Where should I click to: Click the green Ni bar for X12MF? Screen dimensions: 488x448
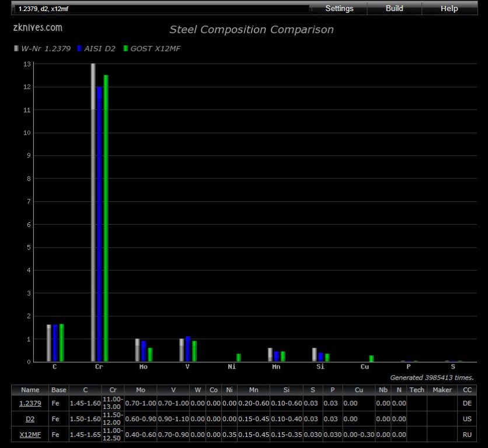[238, 357]
